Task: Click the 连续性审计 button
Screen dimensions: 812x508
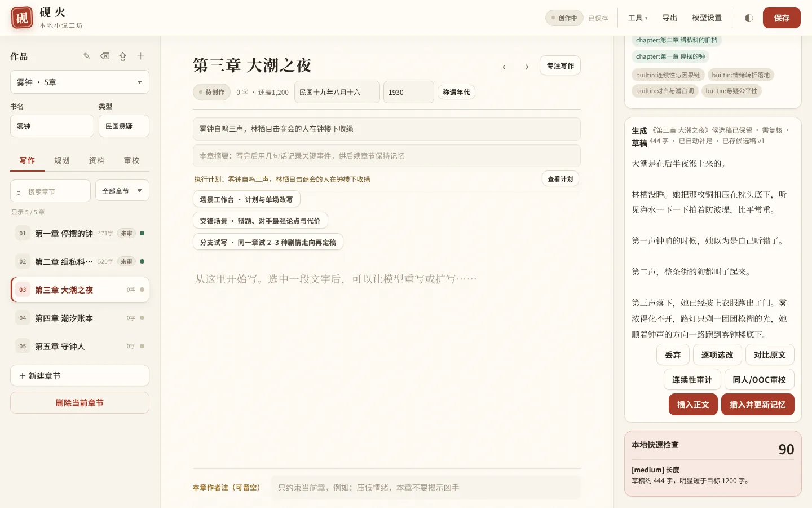Action: (692, 380)
